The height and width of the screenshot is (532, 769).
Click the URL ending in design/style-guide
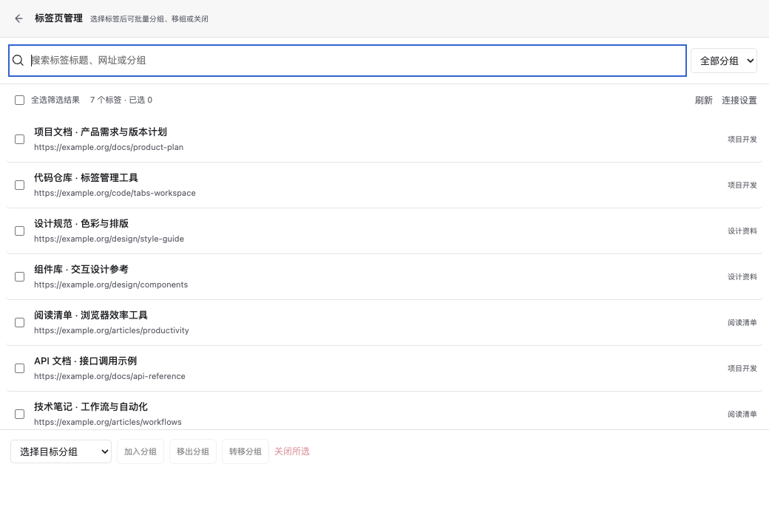[109, 239]
